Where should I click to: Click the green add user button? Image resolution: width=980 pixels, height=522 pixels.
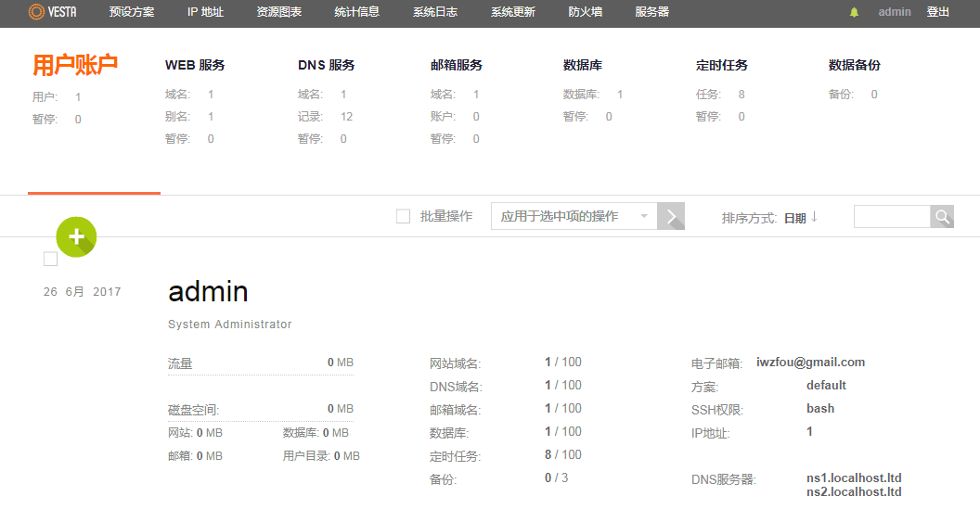pyautogui.click(x=76, y=237)
